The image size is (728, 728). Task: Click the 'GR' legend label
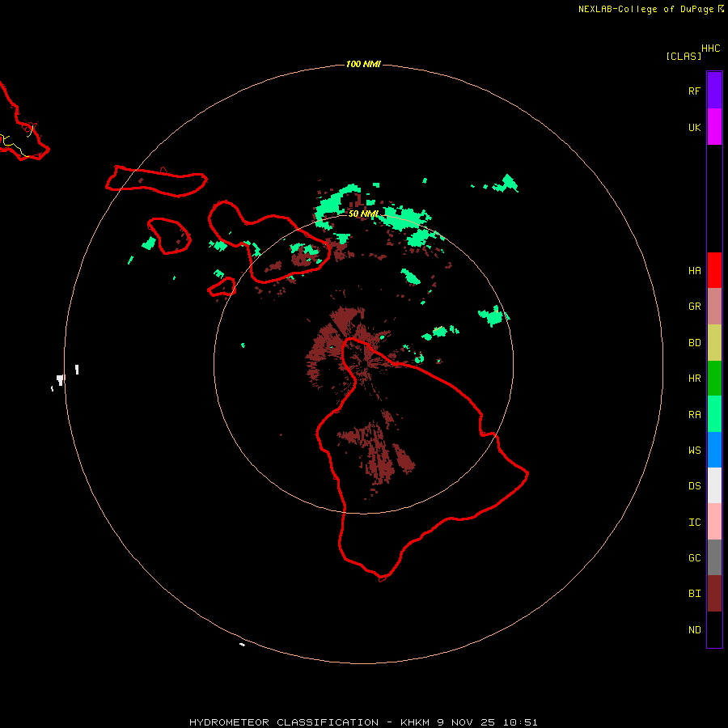click(695, 307)
